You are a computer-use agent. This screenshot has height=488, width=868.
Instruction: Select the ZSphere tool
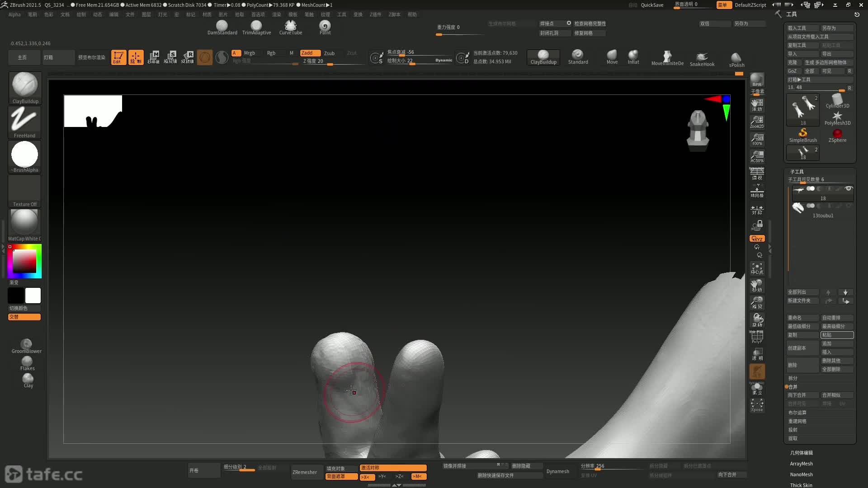tap(837, 135)
